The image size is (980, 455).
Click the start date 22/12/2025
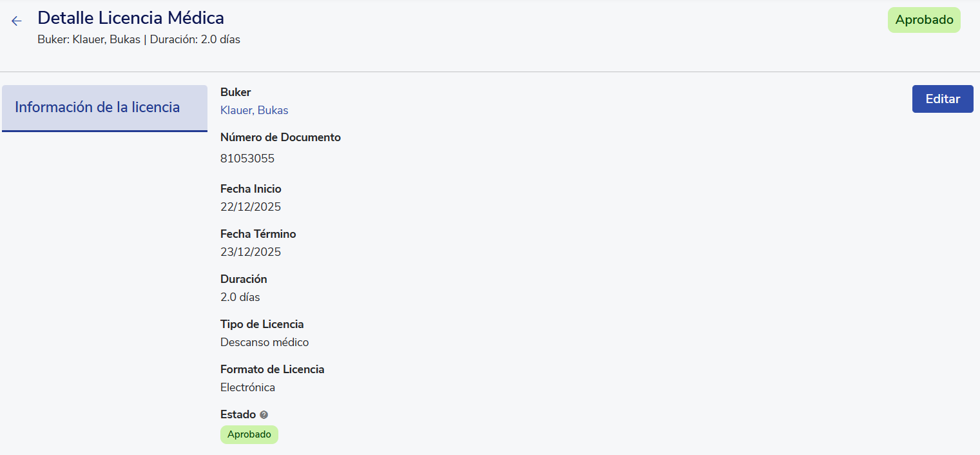pyautogui.click(x=251, y=207)
